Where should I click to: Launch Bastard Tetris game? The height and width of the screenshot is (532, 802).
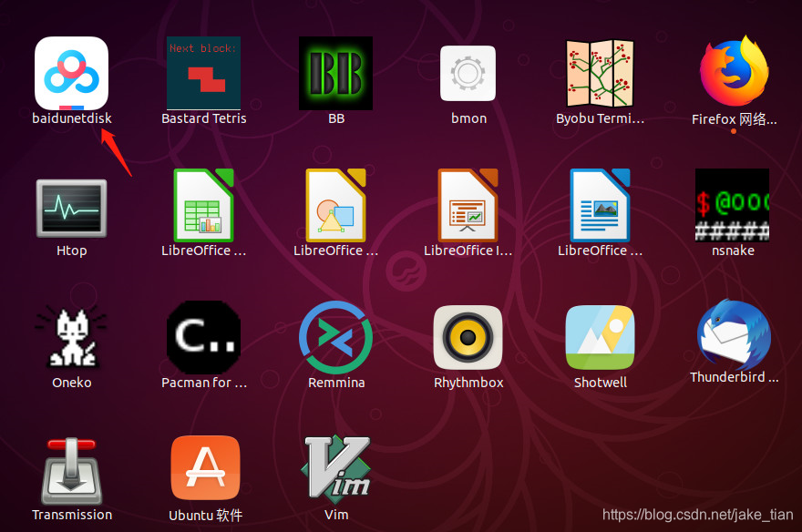[x=203, y=73]
